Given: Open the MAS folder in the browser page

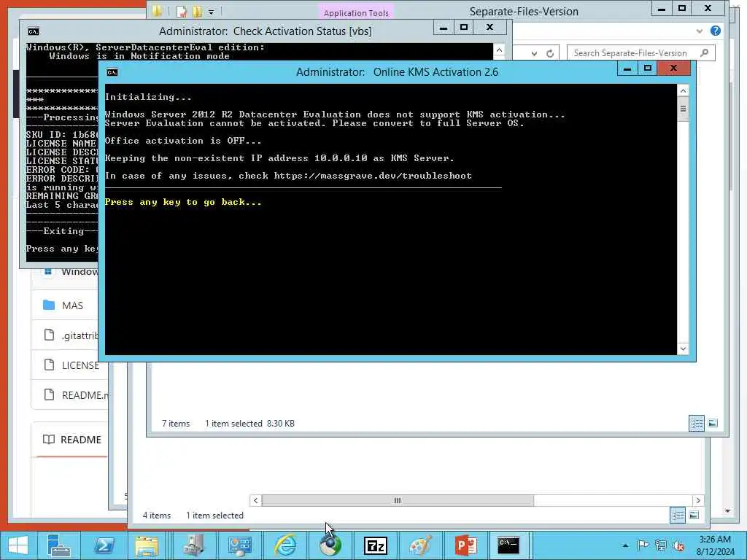Looking at the screenshot, I should tap(72, 306).
